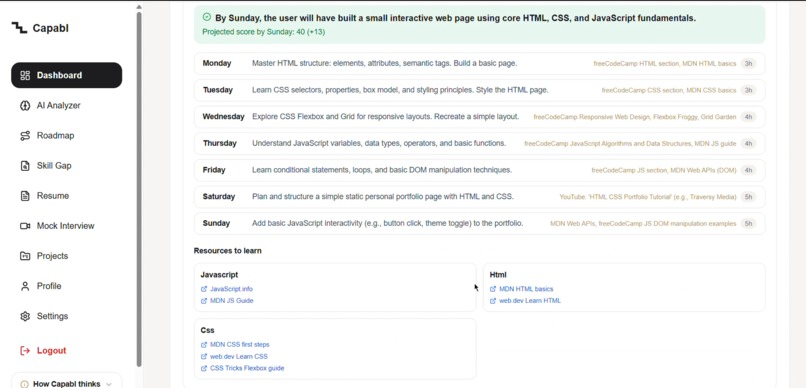Click the Monday plan row label
Screen dimensions: 806x388
[217, 64]
